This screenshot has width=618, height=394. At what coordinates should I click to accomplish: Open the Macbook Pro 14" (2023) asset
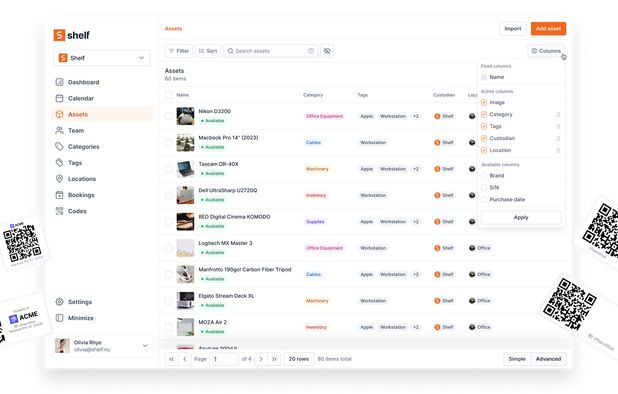(228, 138)
